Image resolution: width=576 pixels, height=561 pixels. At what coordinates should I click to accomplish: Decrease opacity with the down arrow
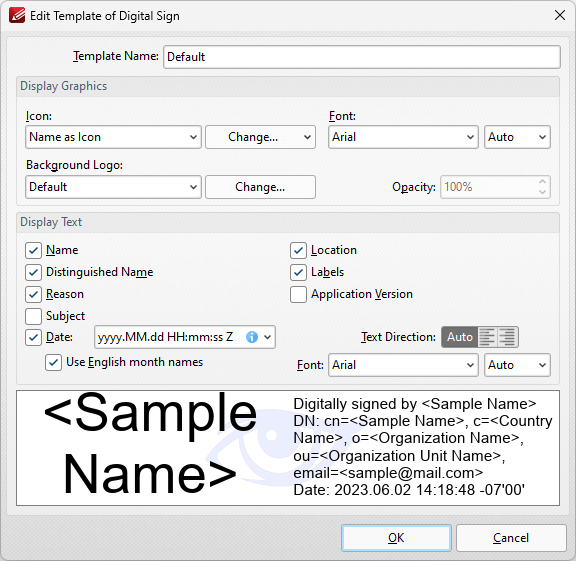[542, 192]
